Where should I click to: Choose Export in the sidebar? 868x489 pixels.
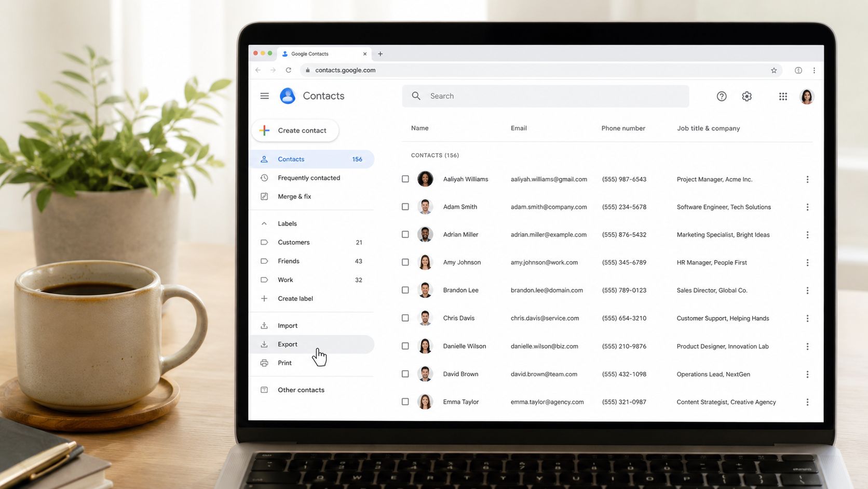point(312,344)
